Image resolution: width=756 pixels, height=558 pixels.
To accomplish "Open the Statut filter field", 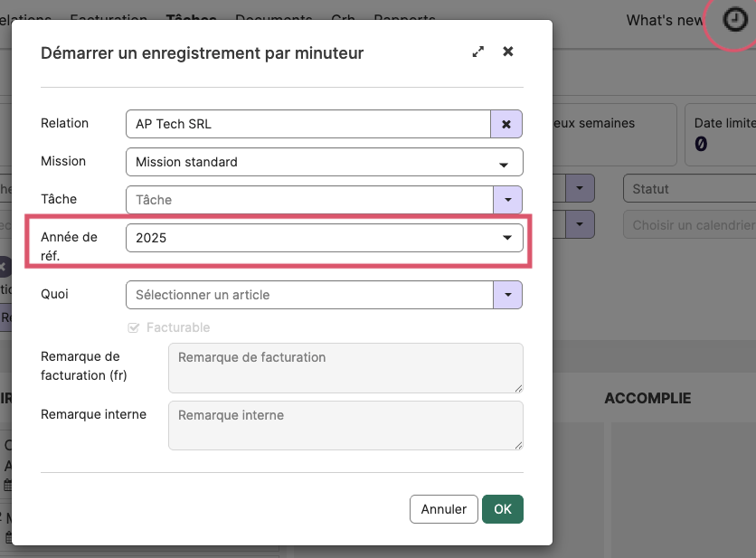I will (x=689, y=189).
